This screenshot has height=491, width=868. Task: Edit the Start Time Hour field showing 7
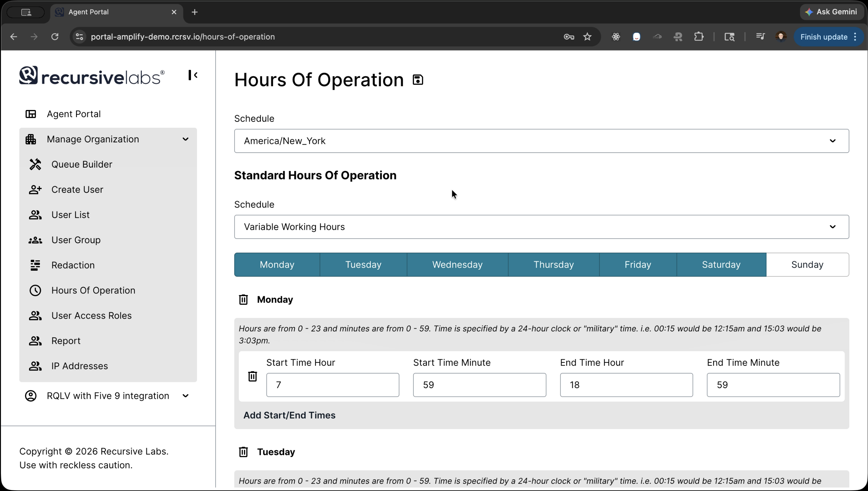(333, 385)
